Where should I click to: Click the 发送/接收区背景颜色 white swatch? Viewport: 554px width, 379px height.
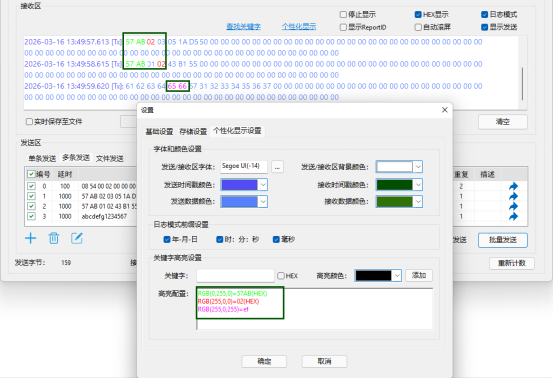pos(395,167)
